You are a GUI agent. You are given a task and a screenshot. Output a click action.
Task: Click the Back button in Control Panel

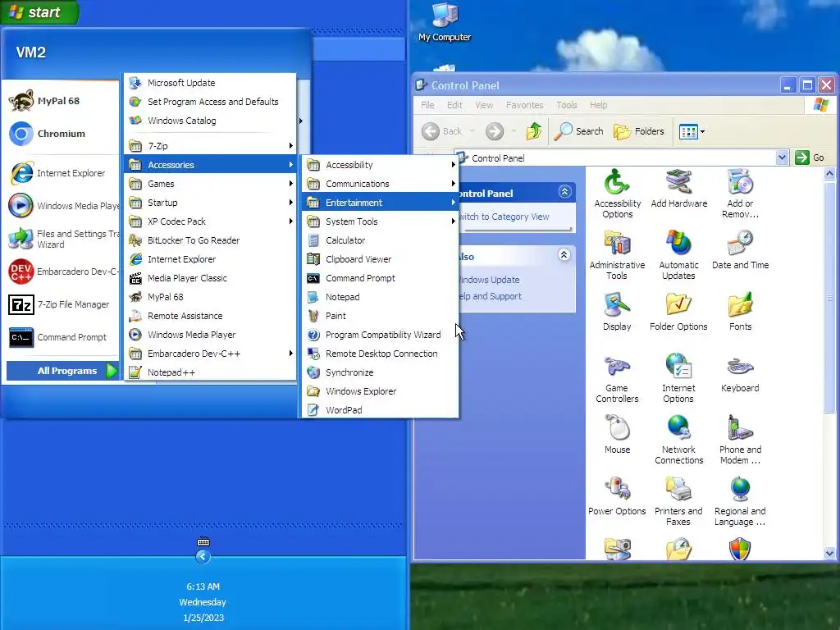tap(442, 130)
